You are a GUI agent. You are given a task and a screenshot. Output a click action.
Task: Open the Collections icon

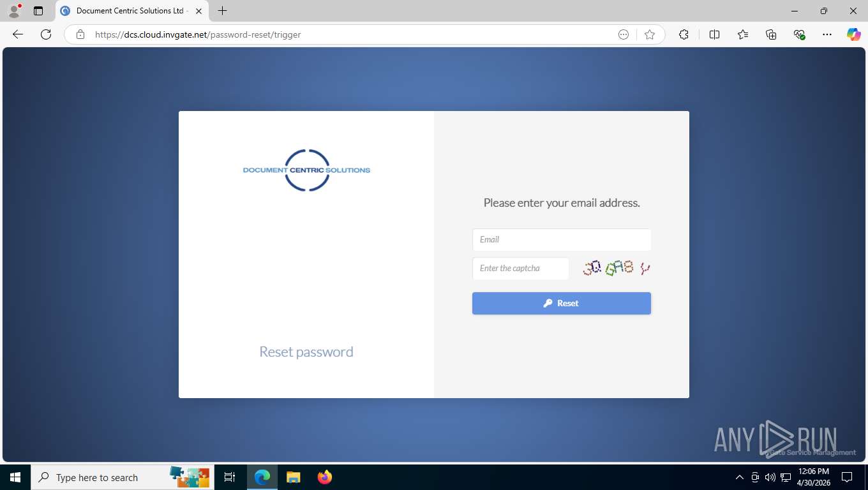pyautogui.click(x=771, y=34)
